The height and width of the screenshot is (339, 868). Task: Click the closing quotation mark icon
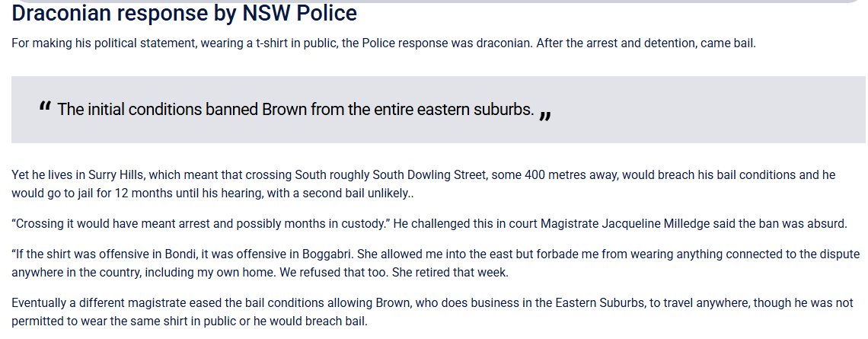click(544, 115)
